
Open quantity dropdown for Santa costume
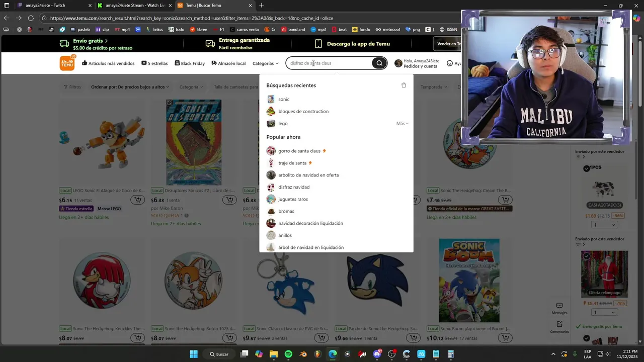coord(604,312)
